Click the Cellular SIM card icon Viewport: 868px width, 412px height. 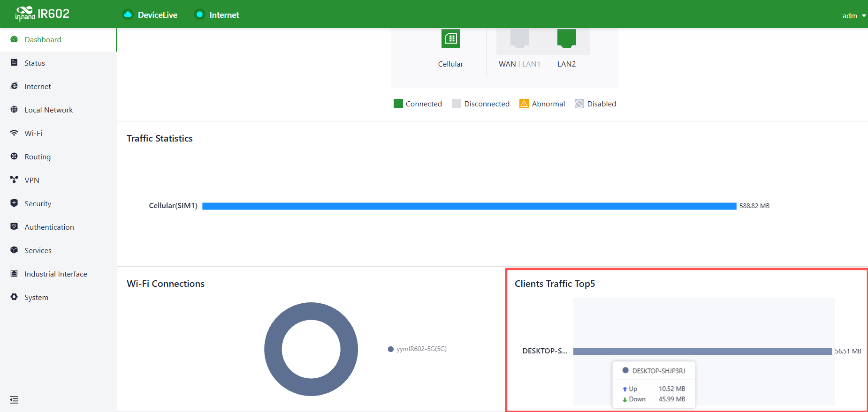[x=451, y=38]
